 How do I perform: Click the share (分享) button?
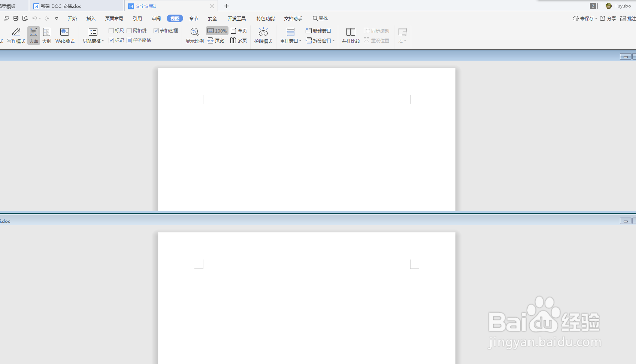click(x=608, y=18)
